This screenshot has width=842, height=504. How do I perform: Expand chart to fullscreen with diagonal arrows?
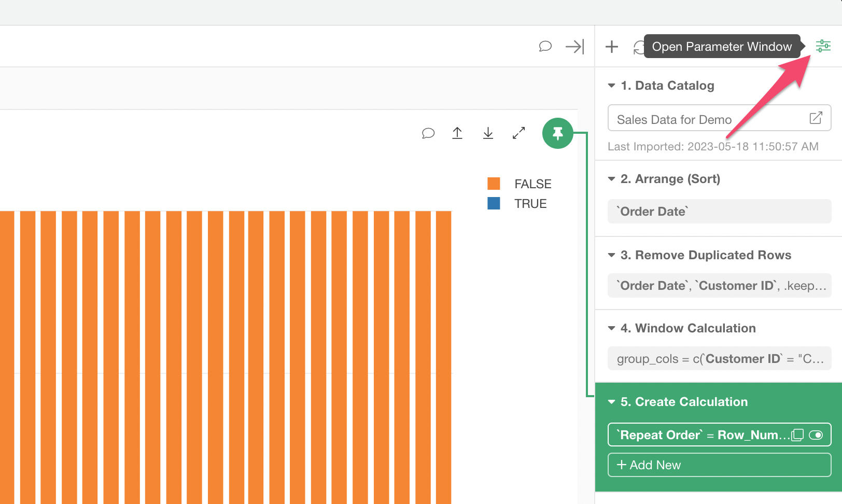click(518, 133)
